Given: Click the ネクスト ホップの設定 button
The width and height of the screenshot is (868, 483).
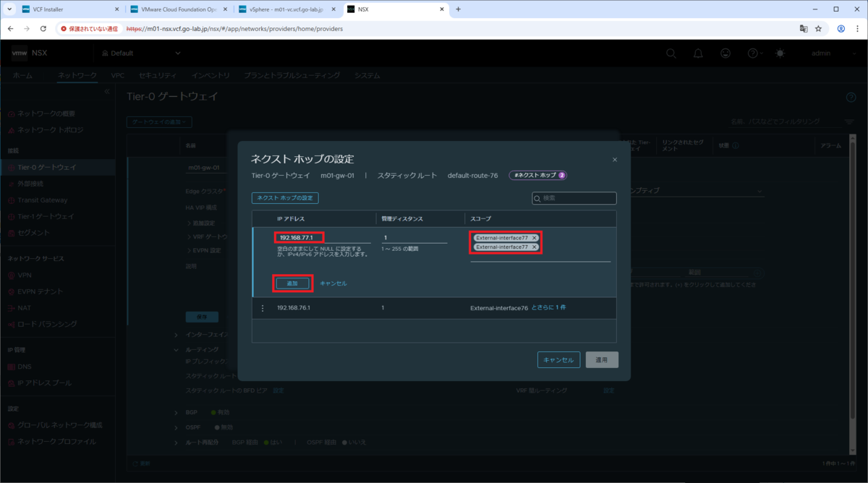Looking at the screenshot, I should (x=286, y=198).
